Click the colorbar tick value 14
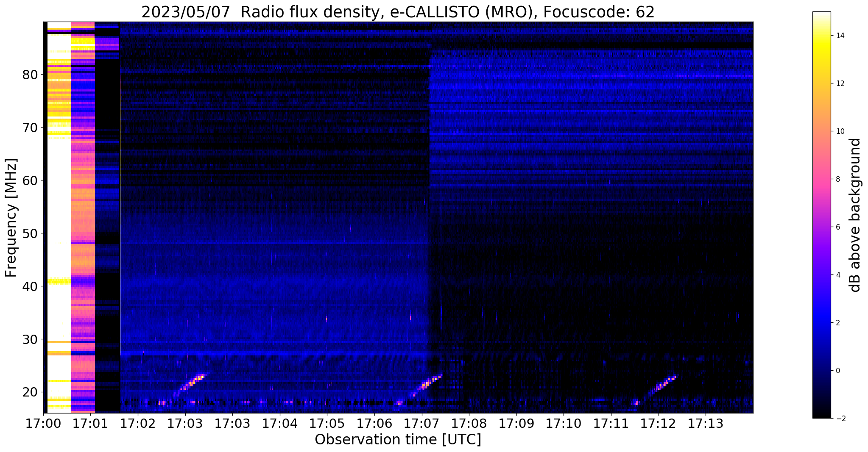This screenshot has width=868, height=452. point(840,36)
